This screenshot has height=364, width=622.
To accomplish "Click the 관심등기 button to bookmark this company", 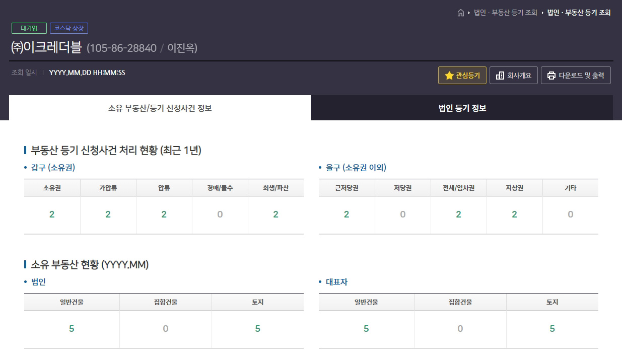I will pyautogui.click(x=462, y=76).
